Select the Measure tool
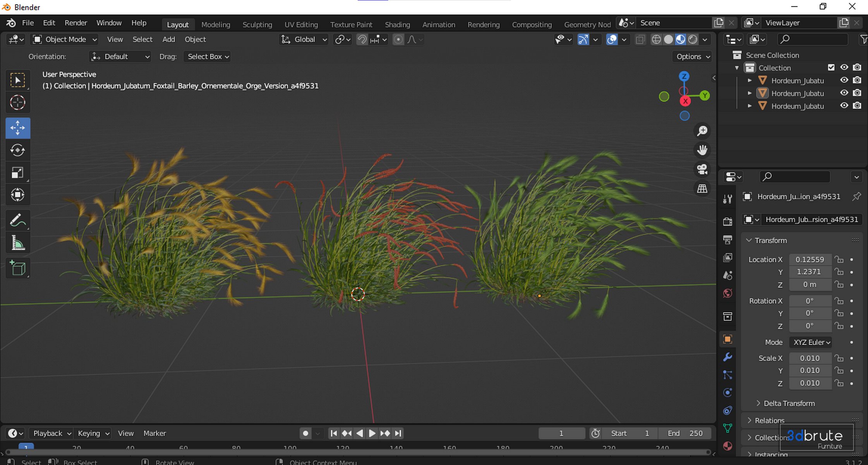Image resolution: width=868 pixels, height=465 pixels. 17,244
